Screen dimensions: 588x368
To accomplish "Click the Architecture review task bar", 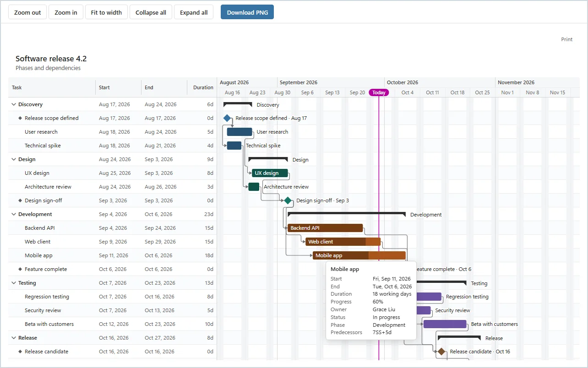I will click(x=254, y=187).
